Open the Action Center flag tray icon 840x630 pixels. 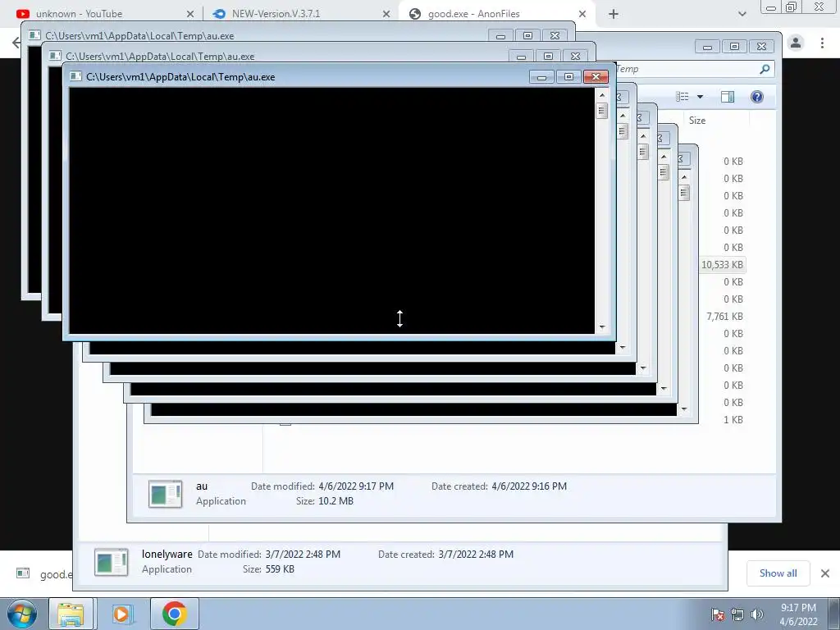click(x=718, y=614)
